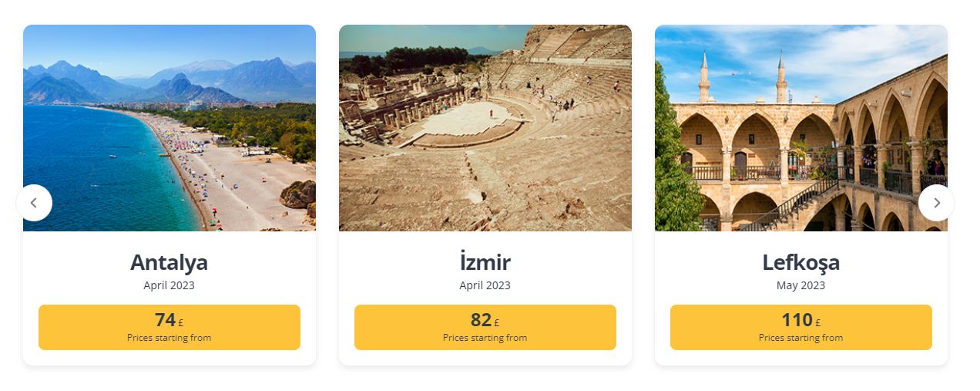Click the 110 £ price button
The image size is (980, 391).
pyautogui.click(x=801, y=327)
